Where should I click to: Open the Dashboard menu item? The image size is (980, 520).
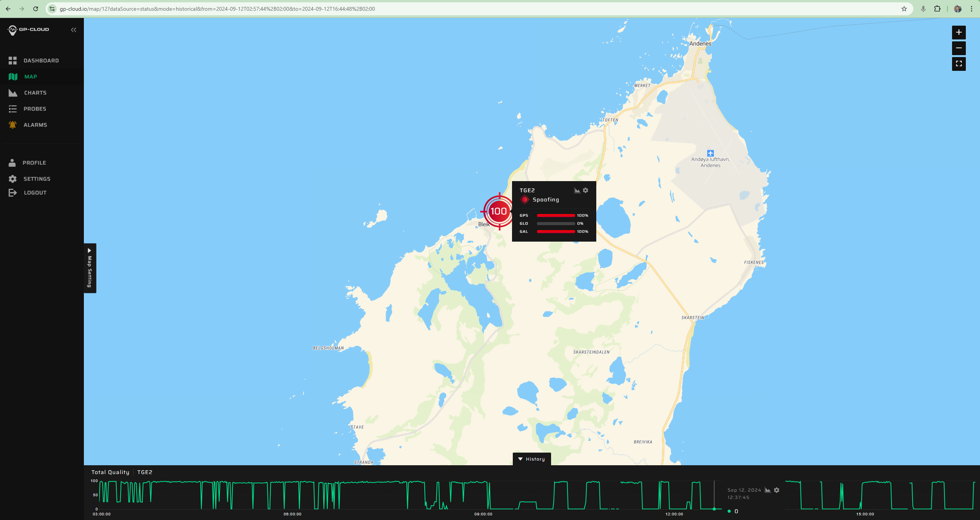pos(41,61)
